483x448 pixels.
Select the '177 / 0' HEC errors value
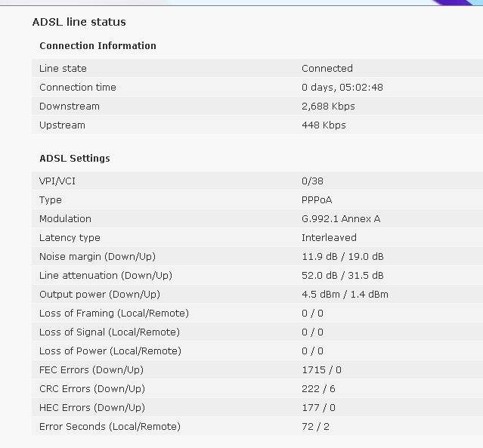click(x=318, y=408)
